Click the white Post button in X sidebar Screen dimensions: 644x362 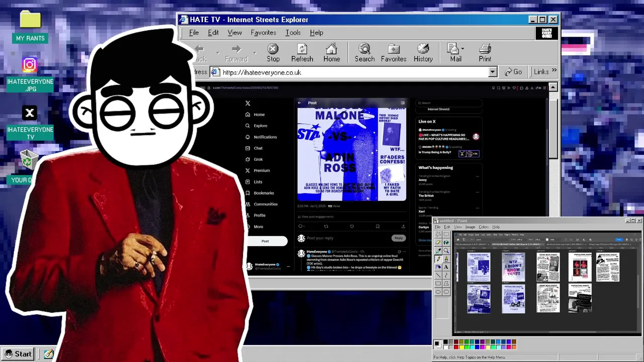point(265,241)
